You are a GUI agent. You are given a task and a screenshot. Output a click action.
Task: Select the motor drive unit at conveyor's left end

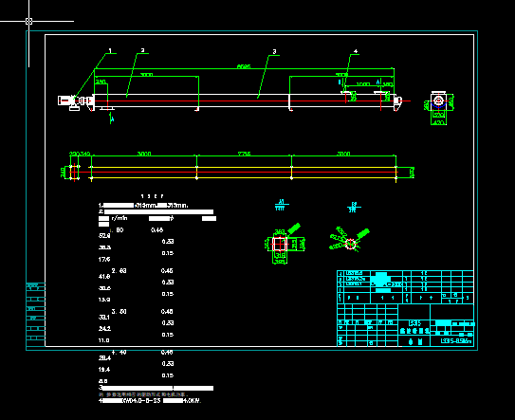coord(74,102)
